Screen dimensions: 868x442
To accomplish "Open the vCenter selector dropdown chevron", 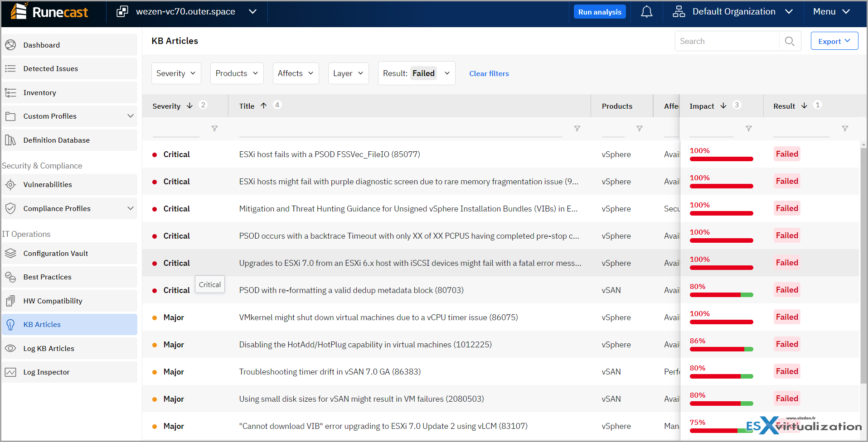I will pos(252,12).
